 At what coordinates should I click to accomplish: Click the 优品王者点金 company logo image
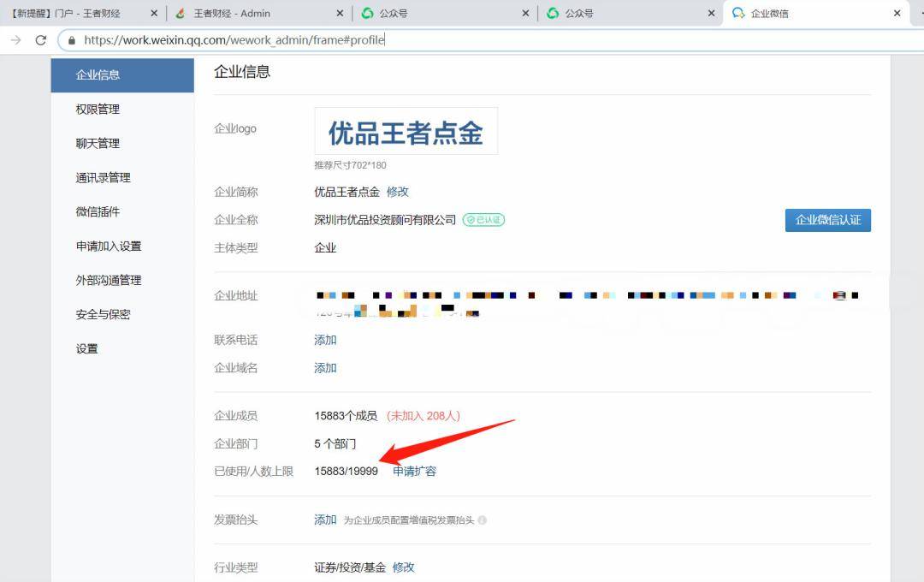point(406,132)
